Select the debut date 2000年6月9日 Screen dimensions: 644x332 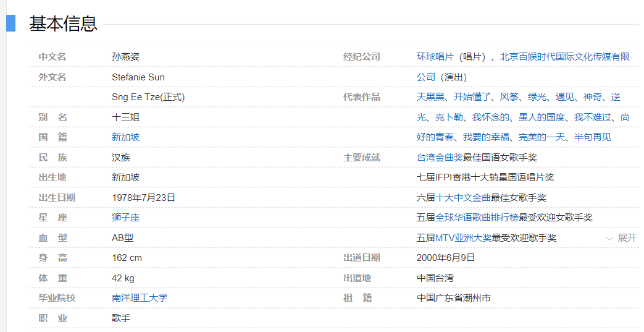(x=446, y=258)
